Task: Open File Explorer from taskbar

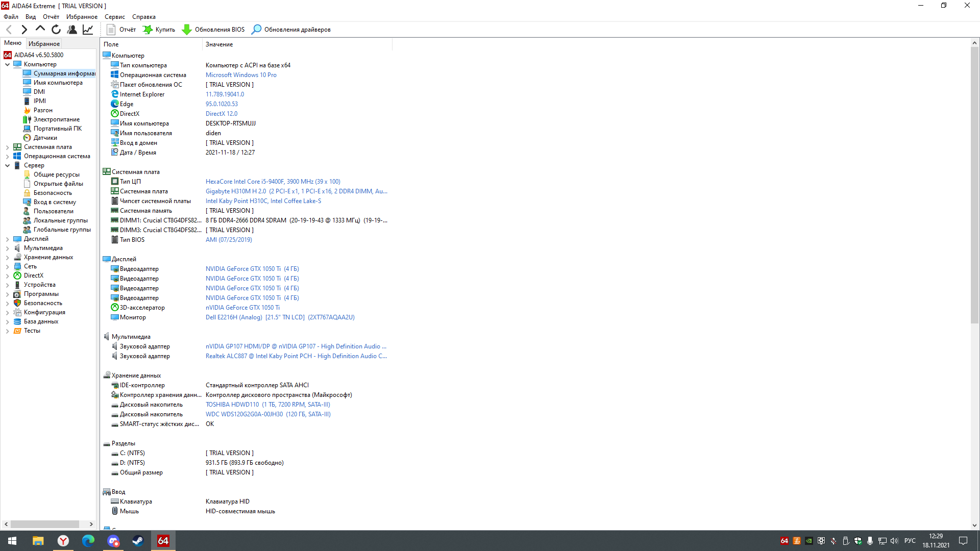Action: (38, 541)
